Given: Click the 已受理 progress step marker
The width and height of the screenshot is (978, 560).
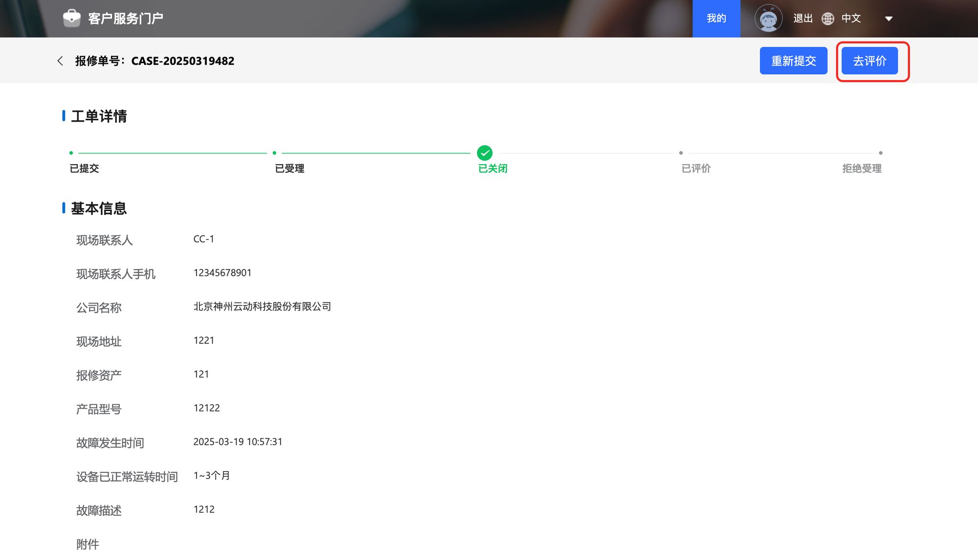Looking at the screenshot, I should pyautogui.click(x=274, y=153).
